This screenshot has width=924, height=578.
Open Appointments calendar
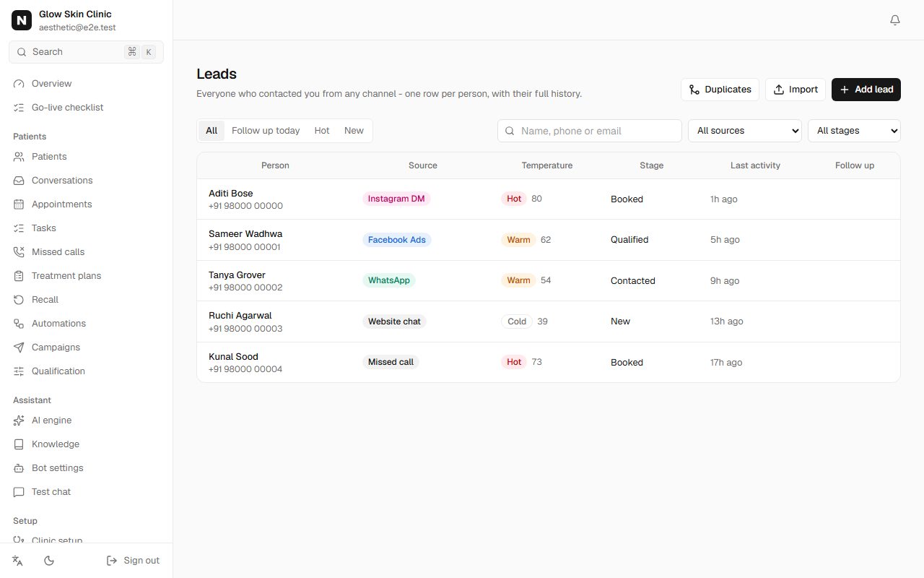[x=86, y=204]
